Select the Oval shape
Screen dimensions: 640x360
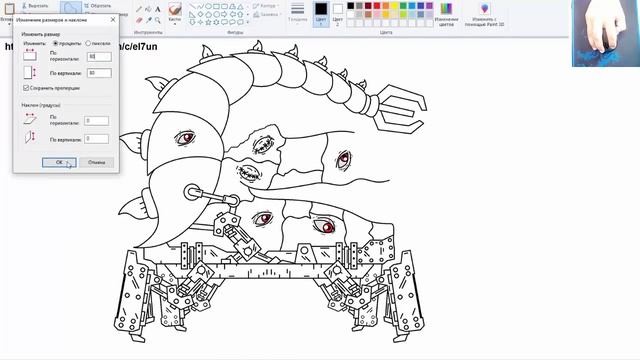pos(208,7)
